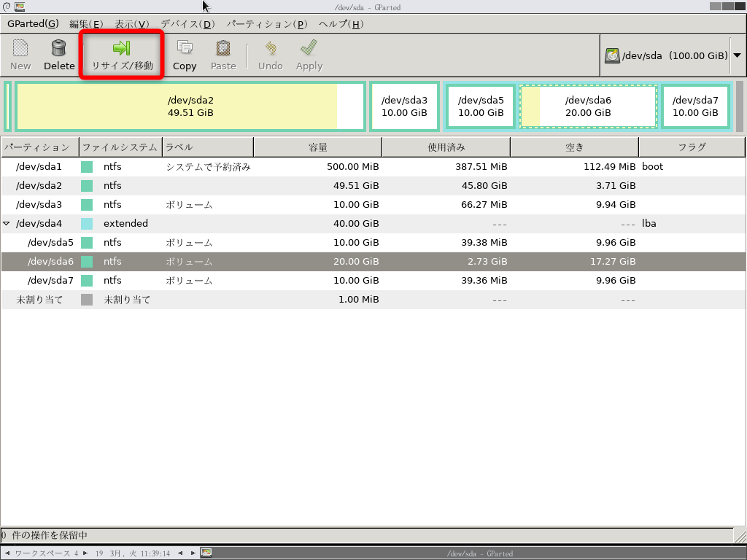
Task: Click the gray unallocated color swatch
Action: [87, 300]
